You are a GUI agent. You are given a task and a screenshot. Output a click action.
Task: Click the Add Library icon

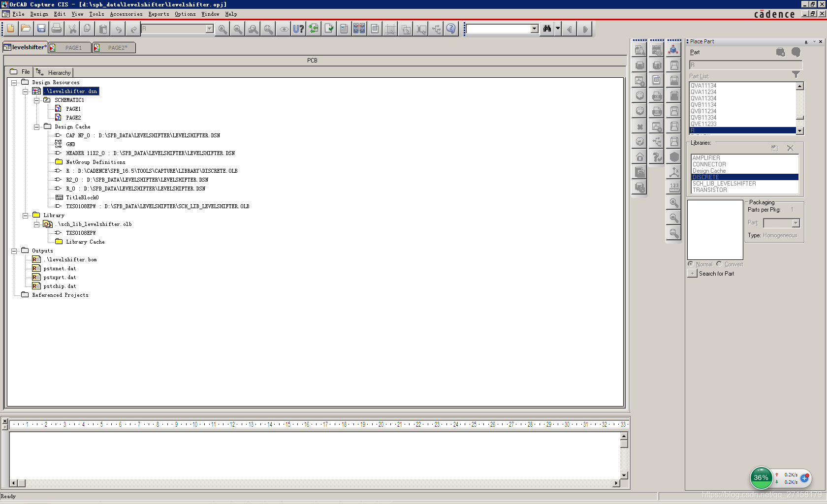pyautogui.click(x=774, y=148)
